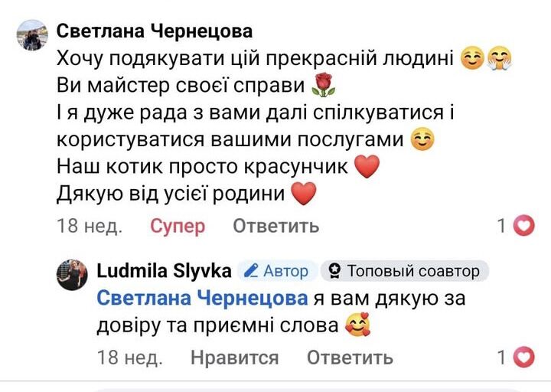Open the mentioned Светлана Чернецова link in the reply

click(x=202, y=298)
